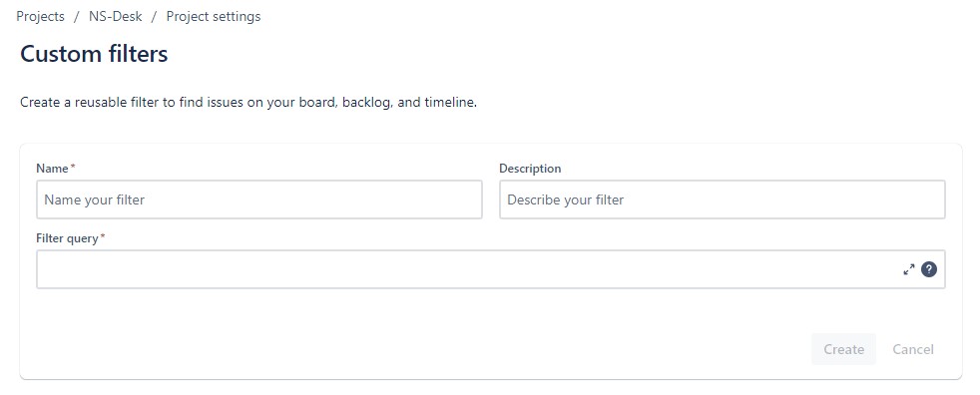Go to the Projects breadcrumb link
980x395 pixels.
pos(40,16)
